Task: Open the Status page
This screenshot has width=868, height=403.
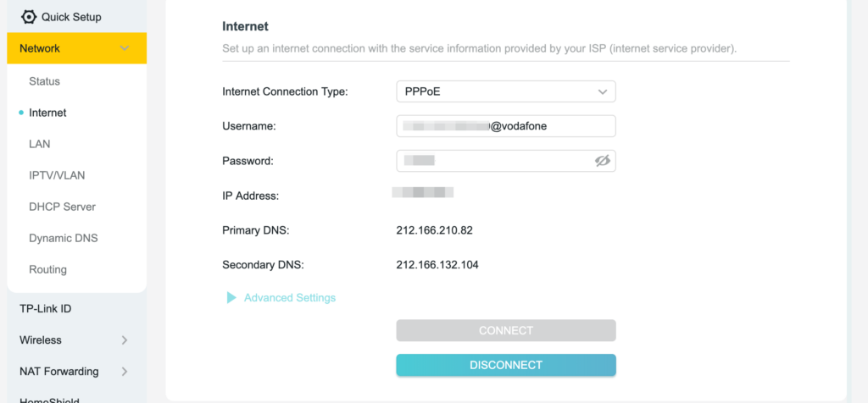Action: click(x=44, y=81)
